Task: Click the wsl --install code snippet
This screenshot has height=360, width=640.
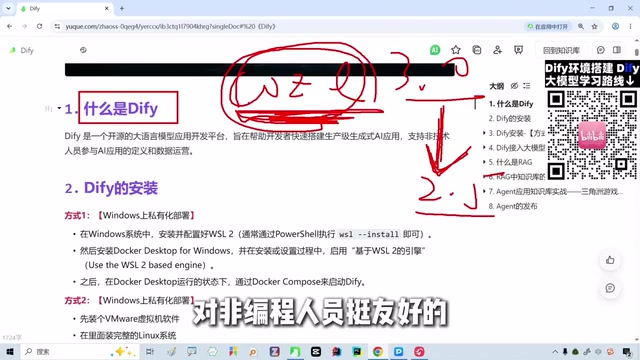Action: pyautogui.click(x=369, y=234)
